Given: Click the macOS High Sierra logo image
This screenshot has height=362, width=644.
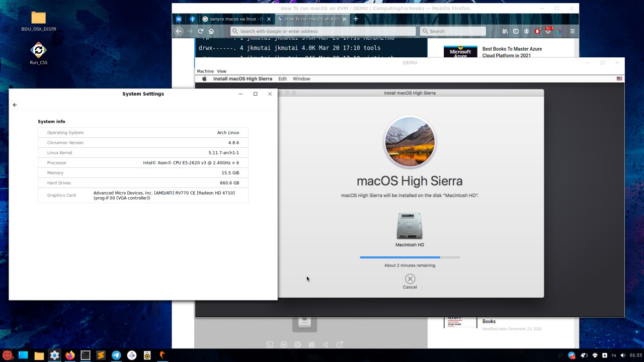Looking at the screenshot, I should tap(410, 142).
